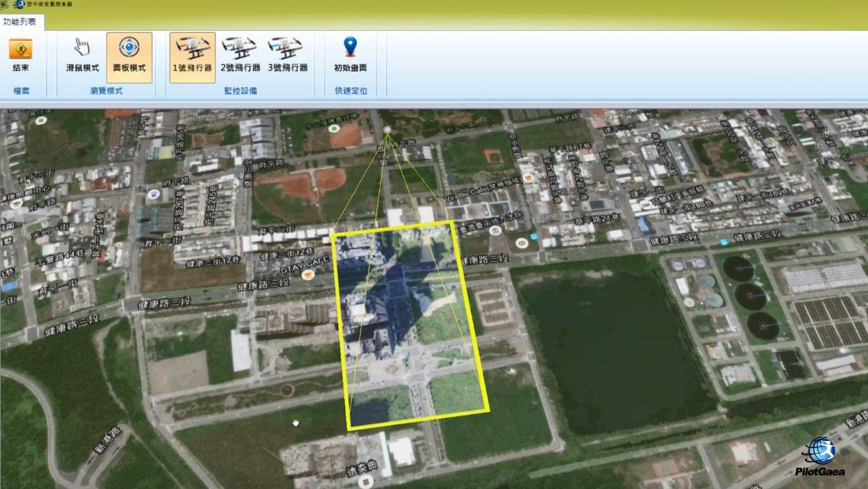The image size is (868, 489).
Task: Click the 初始畫面 location pin icon
Action: coord(350,48)
